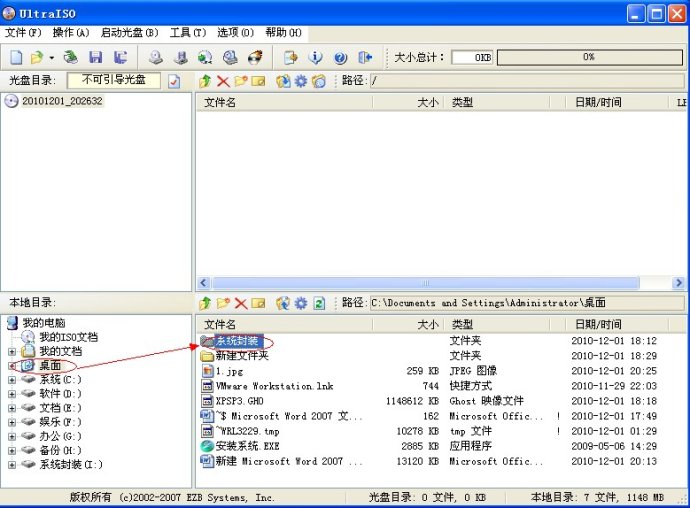Click the disc pane red X Delete icon
Image resolution: width=690 pixels, height=508 pixels.
(223, 81)
